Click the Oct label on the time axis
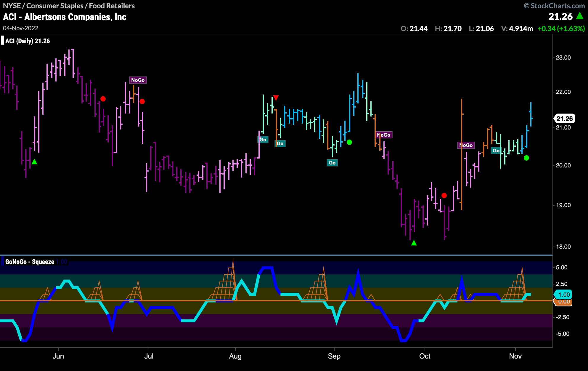 (425, 356)
